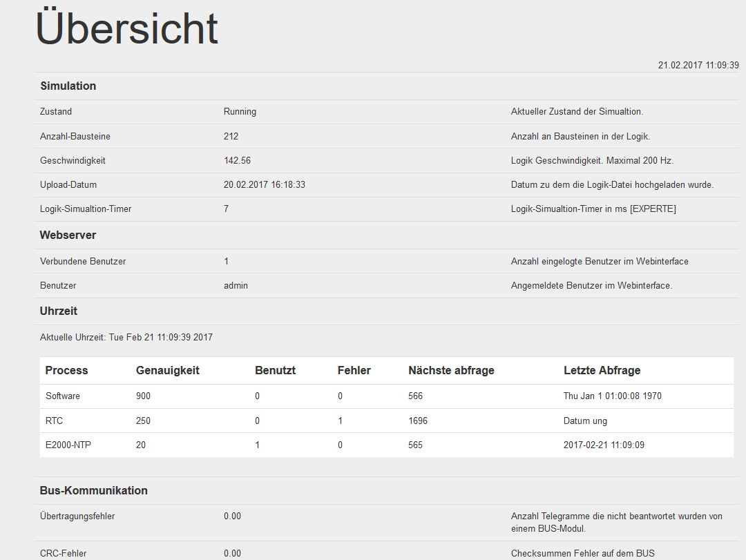Select the Uhrzeit section header
The image size is (746, 560).
59,311
